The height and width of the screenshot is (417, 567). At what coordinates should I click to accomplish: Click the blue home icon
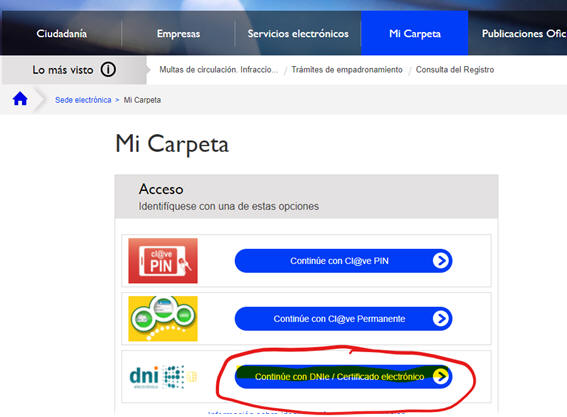click(x=20, y=99)
